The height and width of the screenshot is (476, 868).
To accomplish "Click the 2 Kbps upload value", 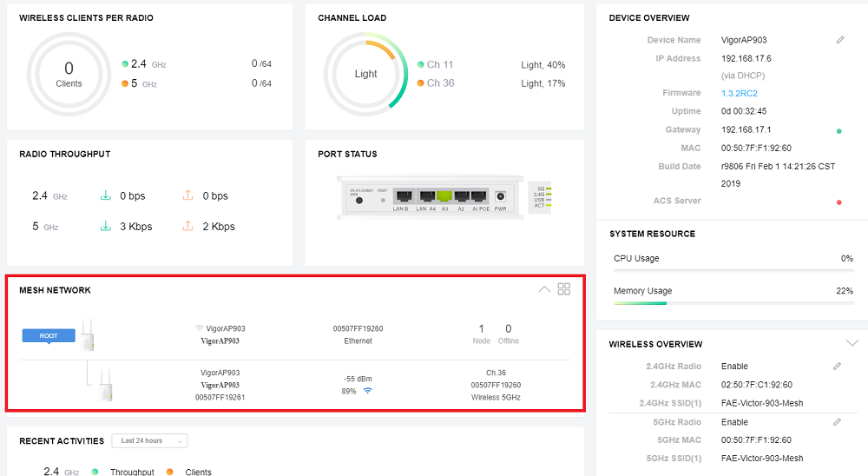I will point(219,226).
